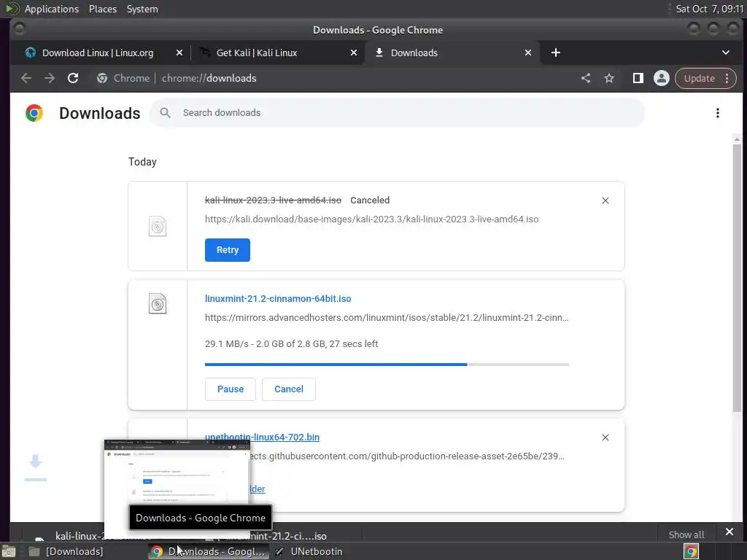
Task: Click the linuxmint download progress bar
Action: (x=387, y=365)
